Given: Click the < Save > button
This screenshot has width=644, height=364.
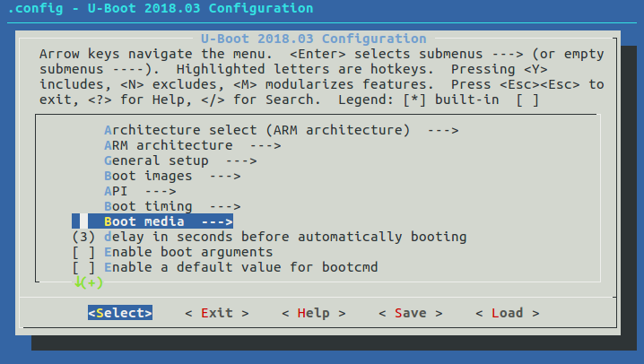Looking at the screenshot, I should pyautogui.click(x=411, y=313).
